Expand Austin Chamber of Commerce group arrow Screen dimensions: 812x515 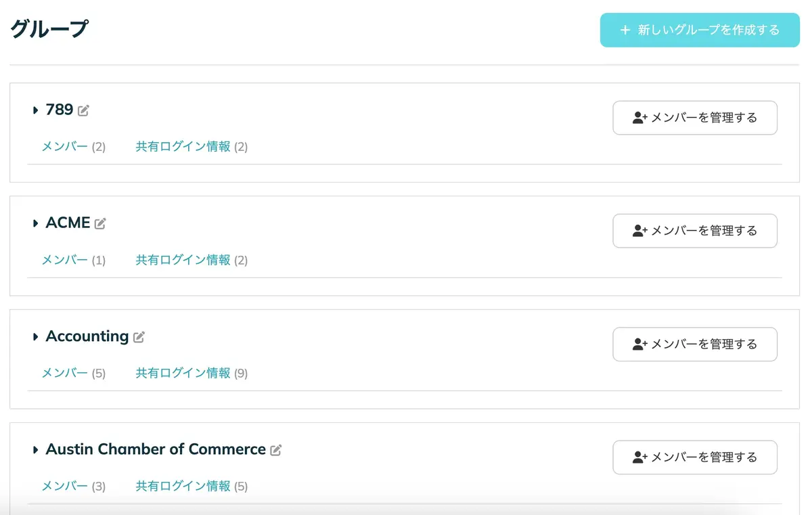[x=35, y=450]
